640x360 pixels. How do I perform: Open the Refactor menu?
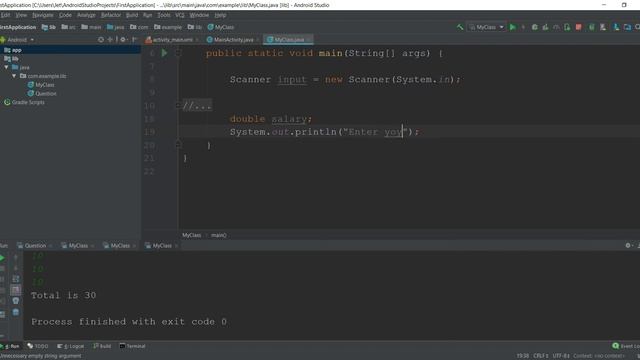(111, 15)
